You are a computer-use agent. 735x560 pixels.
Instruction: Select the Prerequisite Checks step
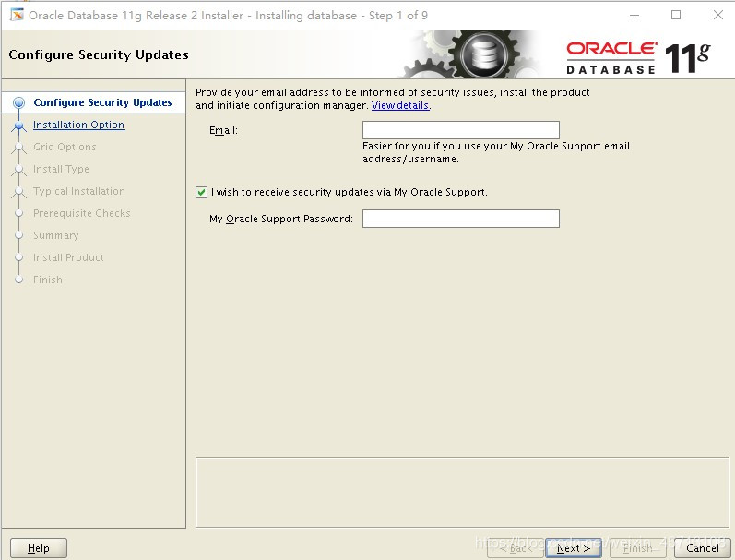(x=81, y=213)
